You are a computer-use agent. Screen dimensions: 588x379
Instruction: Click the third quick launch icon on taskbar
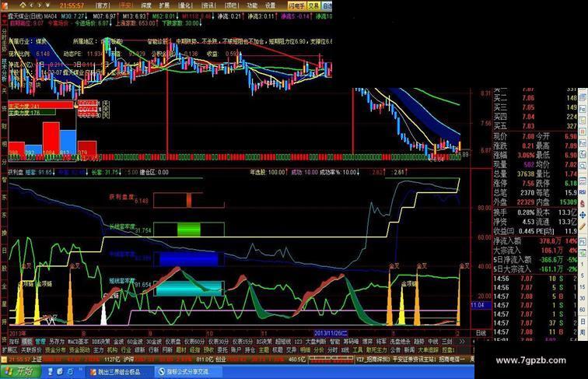tap(70, 371)
